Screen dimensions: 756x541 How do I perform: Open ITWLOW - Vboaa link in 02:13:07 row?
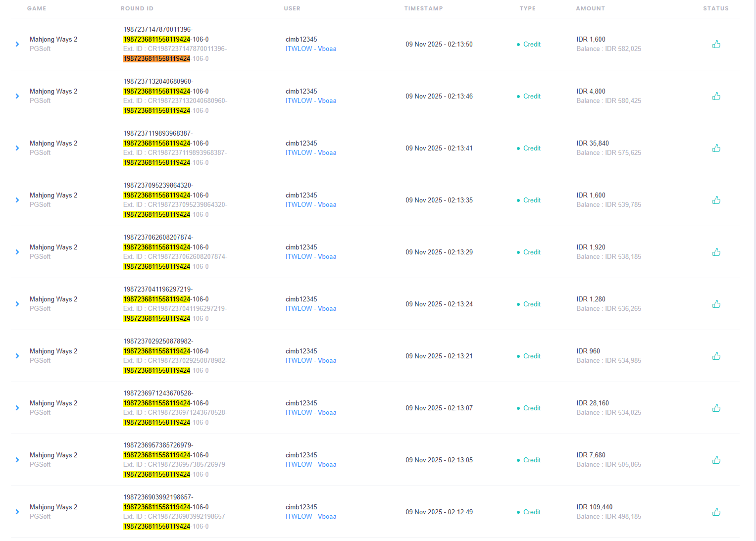tap(311, 412)
